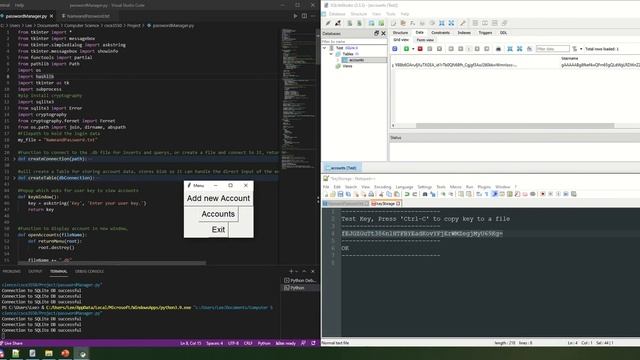Toggle indent guide in Notepad++
Viewport: 640px width, 360px height.
click(495, 194)
